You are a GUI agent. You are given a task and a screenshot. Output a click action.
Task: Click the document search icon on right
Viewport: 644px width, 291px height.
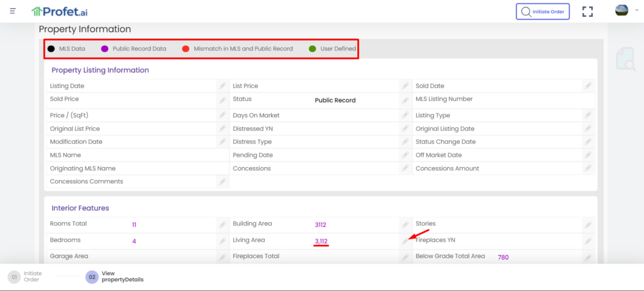tap(625, 59)
